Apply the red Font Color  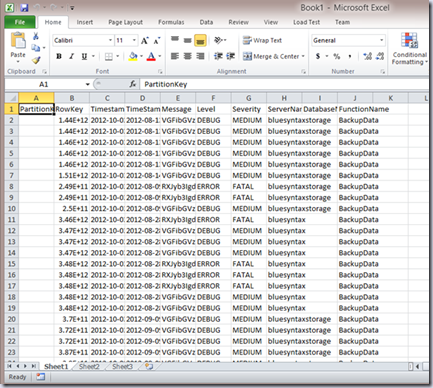[x=151, y=56]
